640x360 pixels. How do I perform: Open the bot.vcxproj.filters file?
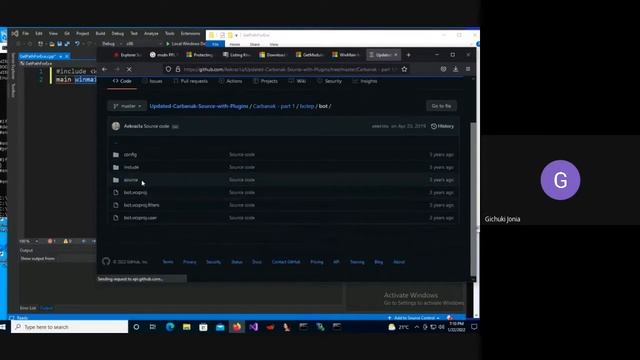[142, 205]
